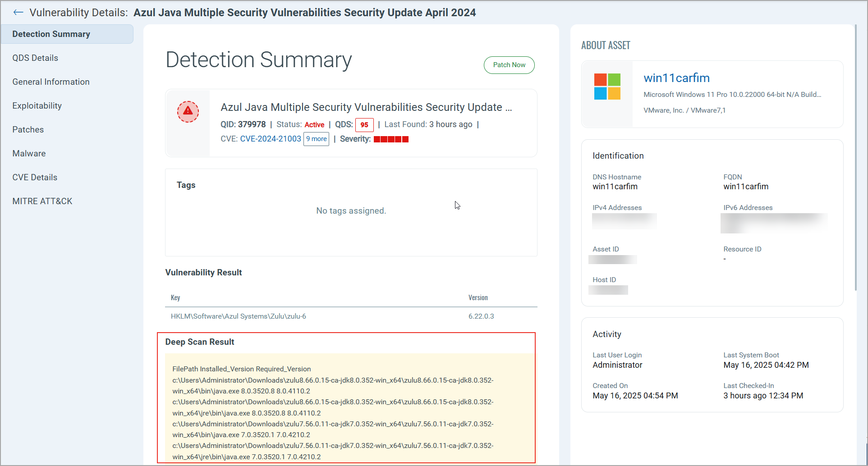Click the Microsoft Windows 11 Pro OS description

click(732, 95)
